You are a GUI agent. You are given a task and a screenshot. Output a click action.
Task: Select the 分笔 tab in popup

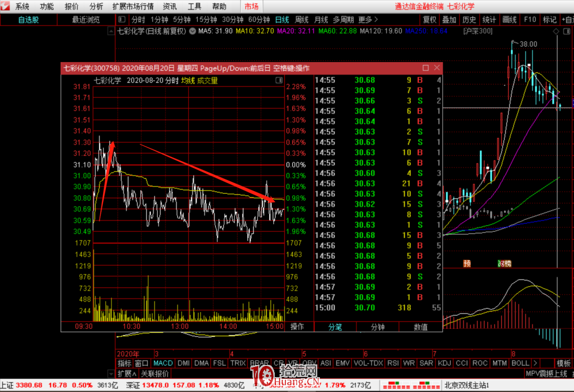coord(335,327)
